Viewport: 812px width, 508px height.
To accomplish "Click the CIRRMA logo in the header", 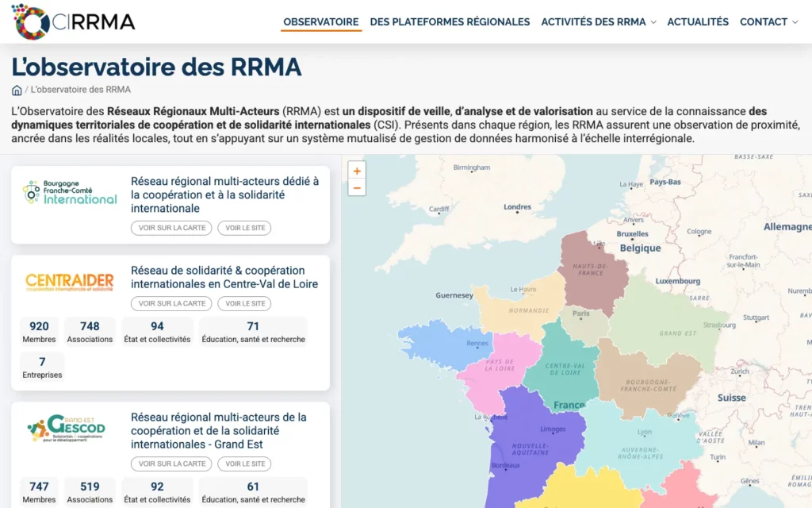I will [73, 21].
